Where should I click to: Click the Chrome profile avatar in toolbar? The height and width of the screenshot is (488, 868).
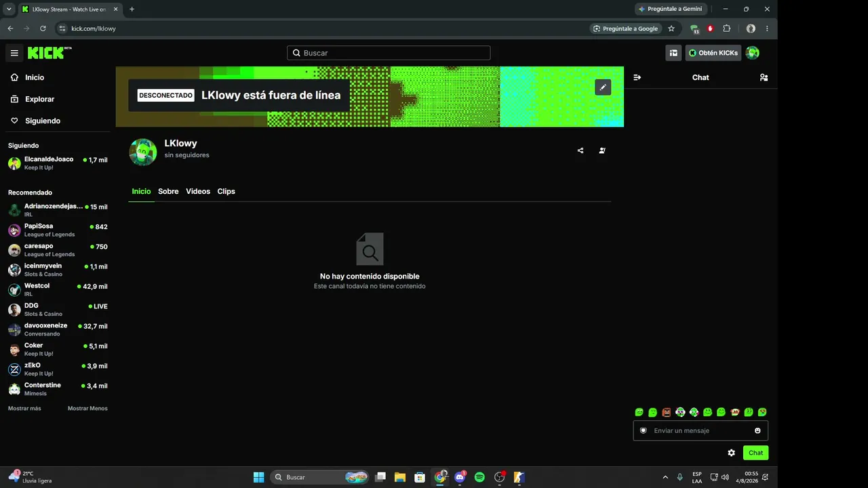click(751, 28)
